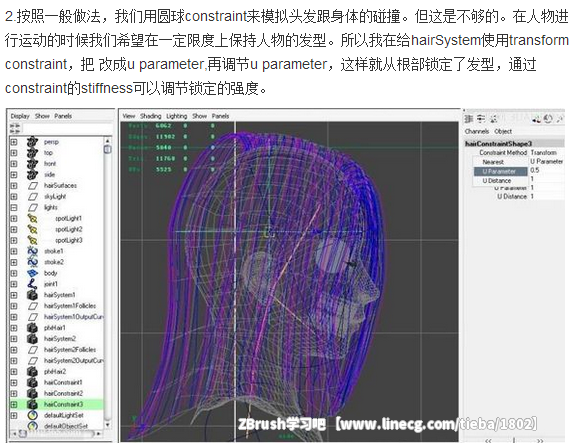Image resolution: width=580 pixels, height=443 pixels.
Task: Expand the skyLight node
Action: (x=14, y=196)
